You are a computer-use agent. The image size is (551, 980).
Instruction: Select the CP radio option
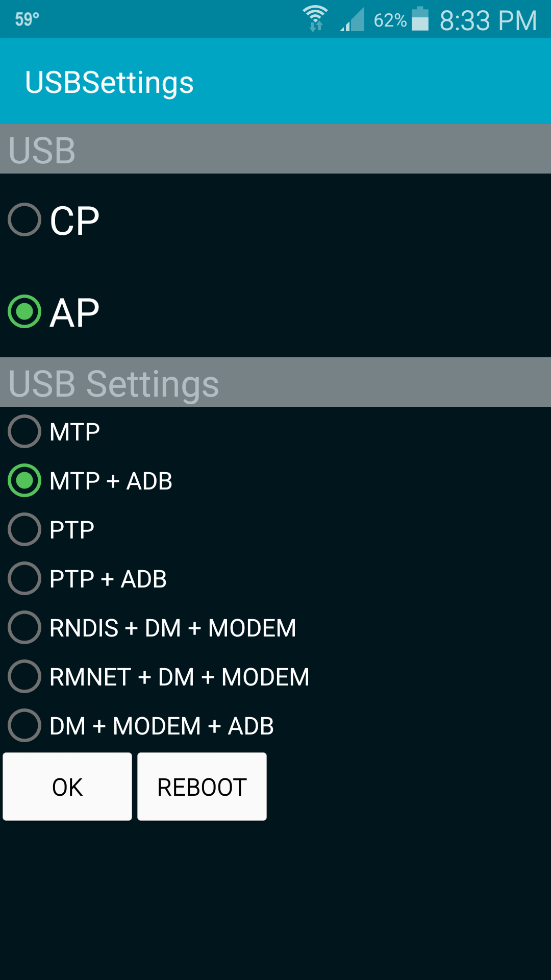pyautogui.click(x=24, y=220)
